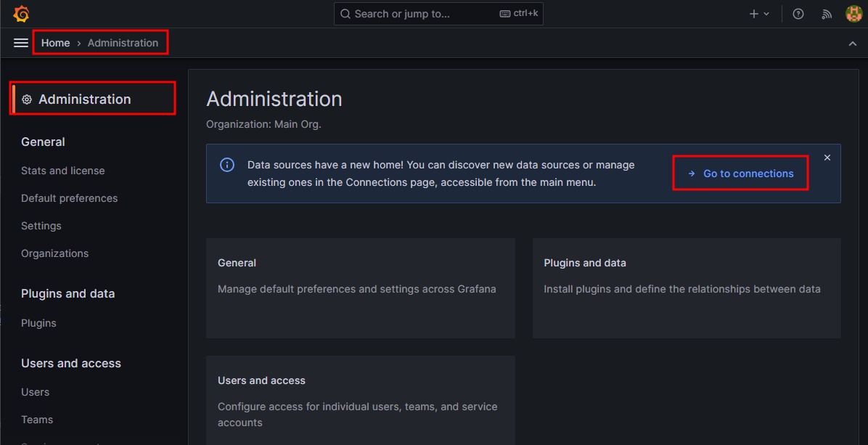The image size is (868, 445).
Task: Click the Grafana logo icon
Action: click(x=22, y=14)
